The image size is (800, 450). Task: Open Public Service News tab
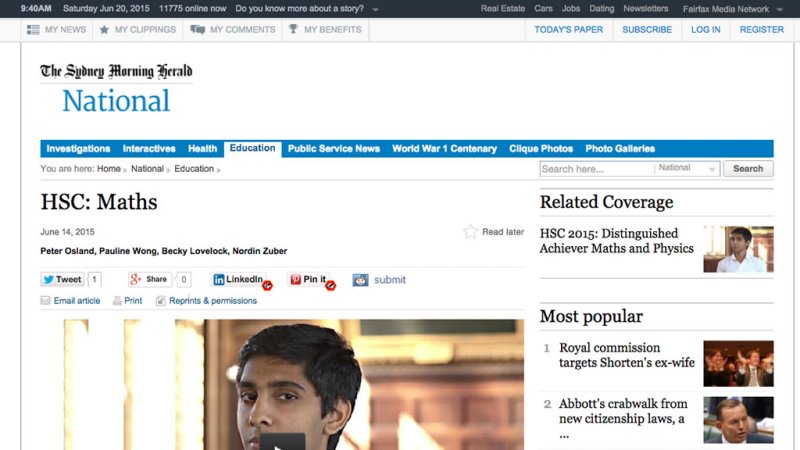(334, 148)
